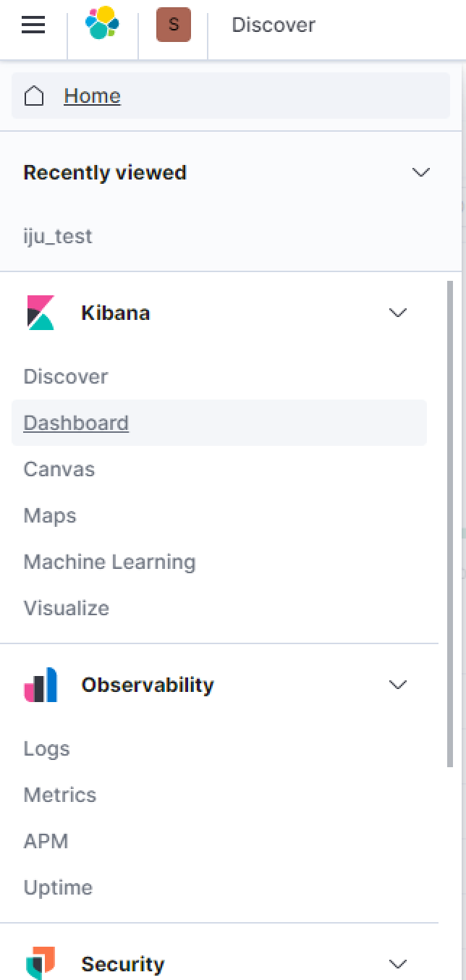Collapse the Observability section chevron
The image size is (466, 980).
(398, 685)
